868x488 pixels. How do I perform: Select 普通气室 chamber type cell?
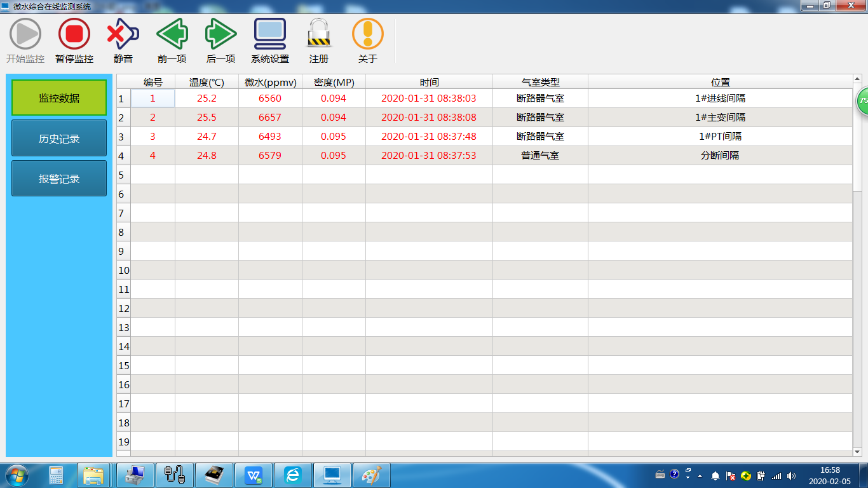pyautogui.click(x=540, y=156)
